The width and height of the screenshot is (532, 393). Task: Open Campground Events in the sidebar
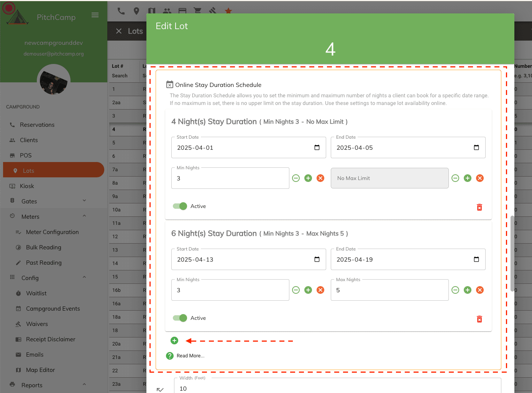[x=54, y=309]
